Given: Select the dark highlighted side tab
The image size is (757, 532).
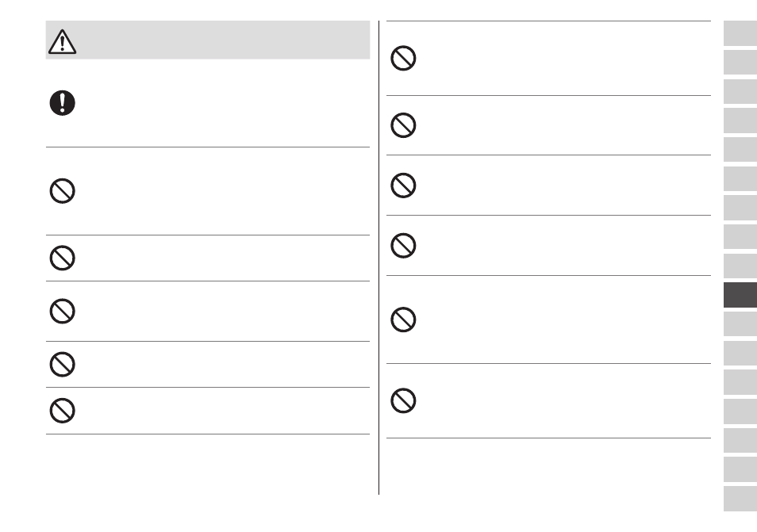Looking at the screenshot, I should click(x=740, y=295).
